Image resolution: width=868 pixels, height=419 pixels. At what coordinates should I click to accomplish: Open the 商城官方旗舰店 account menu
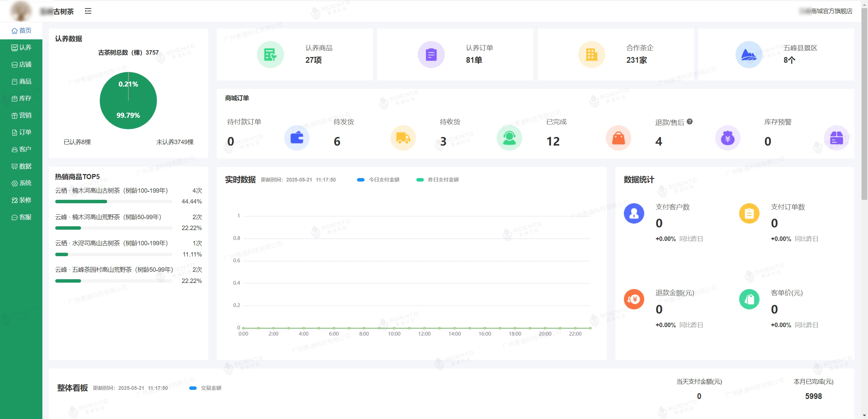tap(827, 11)
